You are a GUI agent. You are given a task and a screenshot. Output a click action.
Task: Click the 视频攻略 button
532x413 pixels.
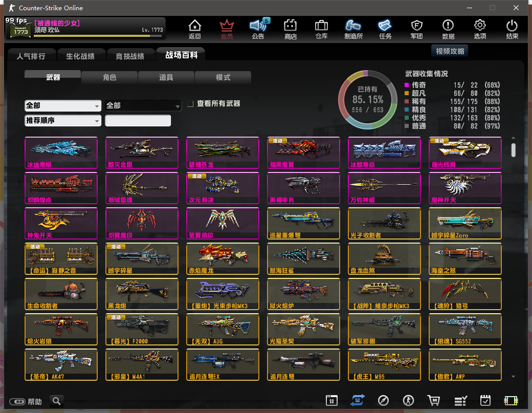450,51
